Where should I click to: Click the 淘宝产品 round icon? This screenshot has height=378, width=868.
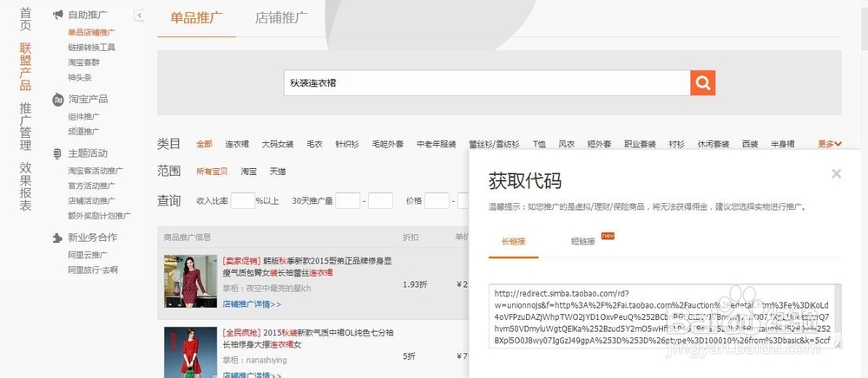[58, 100]
